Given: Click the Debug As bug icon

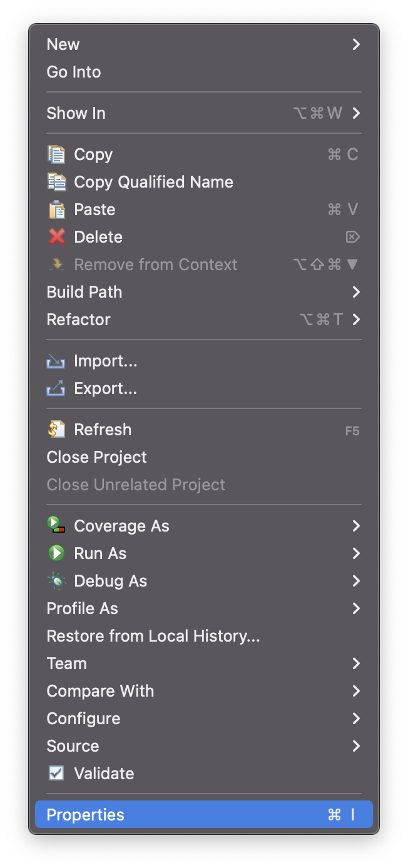Looking at the screenshot, I should pyautogui.click(x=56, y=581).
